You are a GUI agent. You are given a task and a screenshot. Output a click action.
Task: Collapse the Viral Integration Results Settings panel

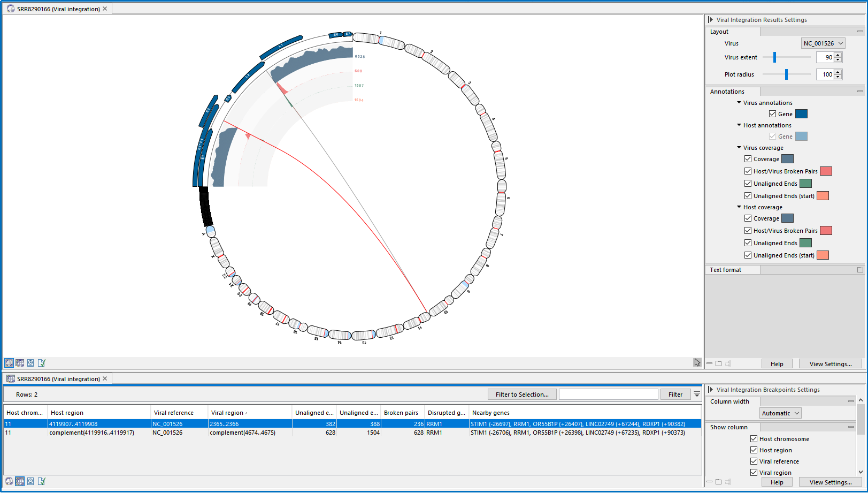click(711, 20)
